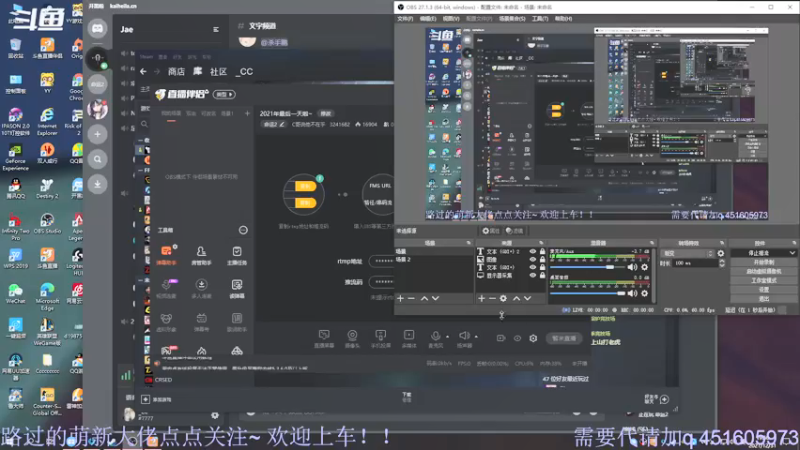Open the Destiny 2 desktop shortcut
Screen dimensions: 800x450
click(47, 189)
